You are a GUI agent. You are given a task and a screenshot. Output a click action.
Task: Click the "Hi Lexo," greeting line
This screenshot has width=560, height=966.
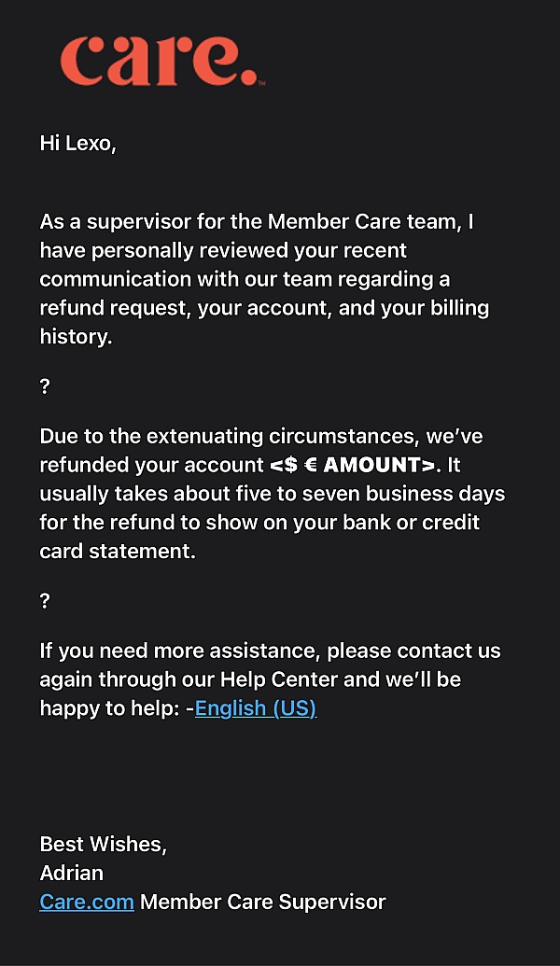point(77,144)
